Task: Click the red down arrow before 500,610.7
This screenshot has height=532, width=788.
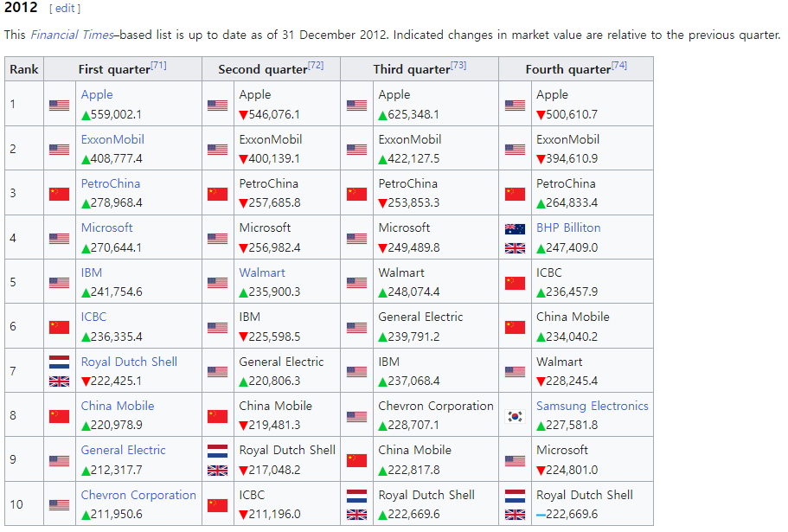Action: tap(541, 116)
